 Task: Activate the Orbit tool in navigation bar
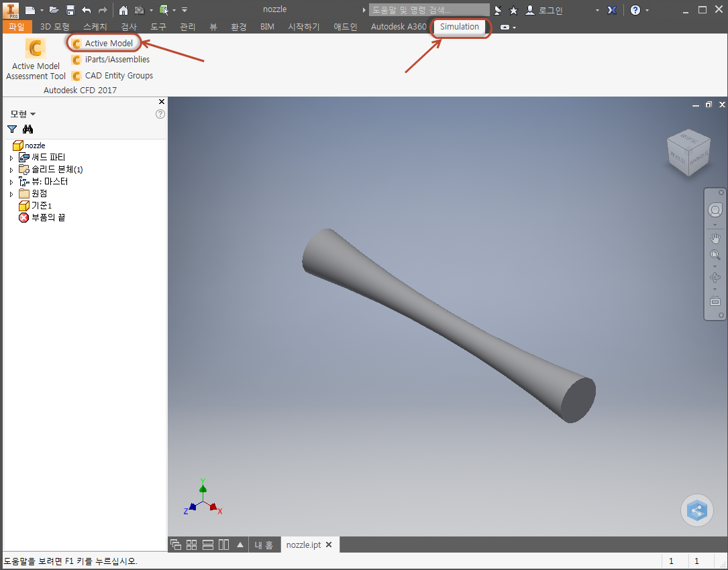715,278
